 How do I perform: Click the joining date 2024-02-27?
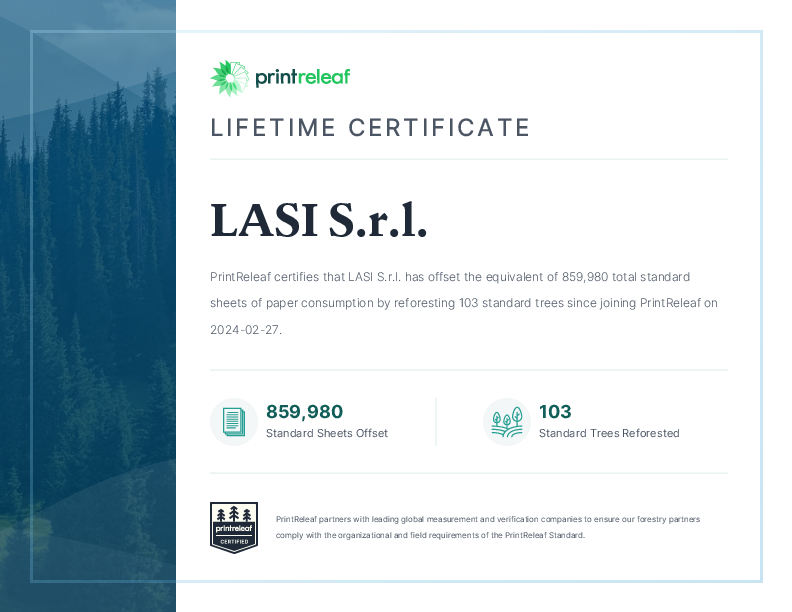tap(245, 329)
